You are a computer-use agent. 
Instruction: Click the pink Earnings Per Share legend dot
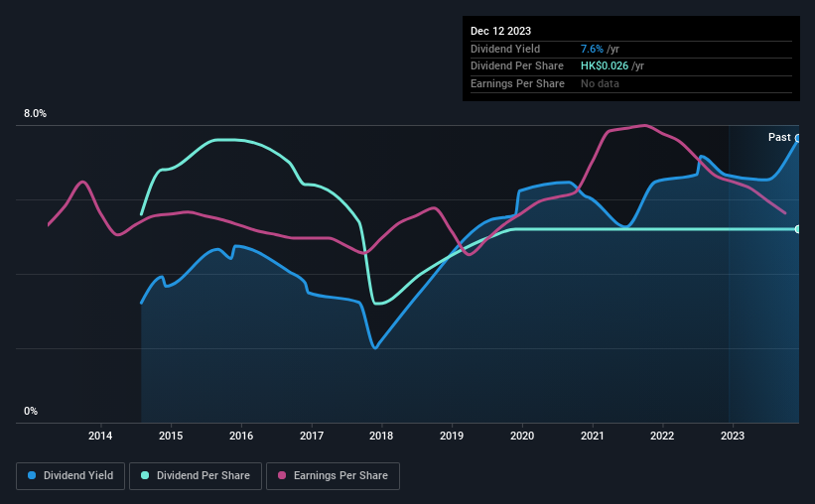click(282, 475)
